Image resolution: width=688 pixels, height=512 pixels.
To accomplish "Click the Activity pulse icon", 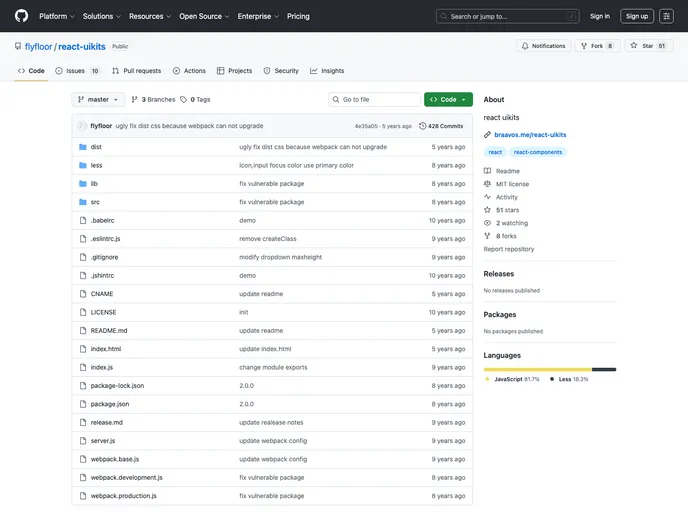I will point(487,197).
